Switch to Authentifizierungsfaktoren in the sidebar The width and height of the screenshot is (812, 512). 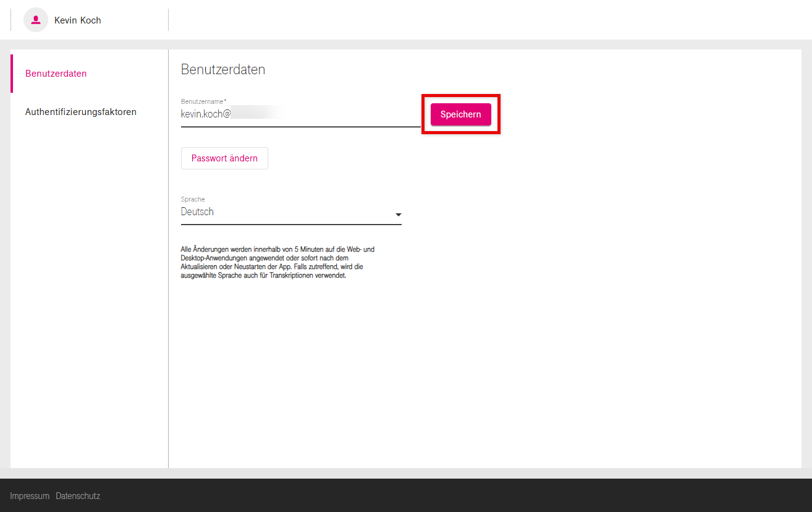(81, 112)
